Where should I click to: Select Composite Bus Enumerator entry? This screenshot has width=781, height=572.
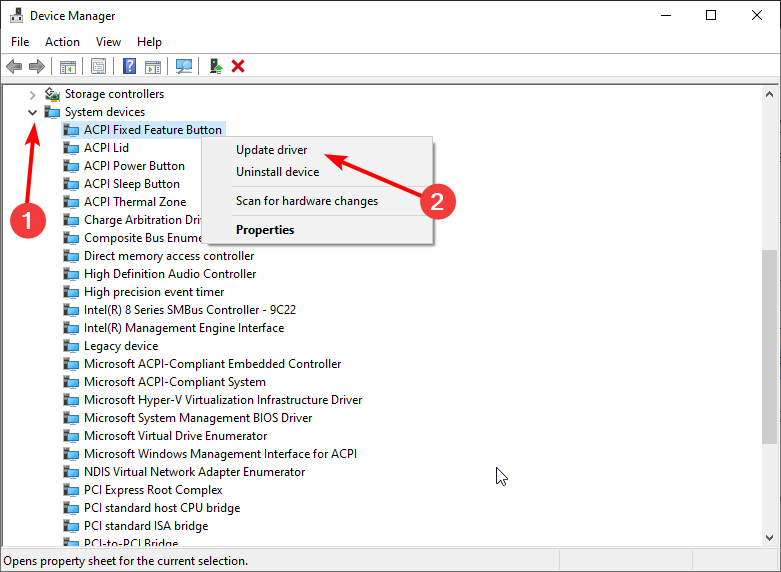tap(142, 238)
